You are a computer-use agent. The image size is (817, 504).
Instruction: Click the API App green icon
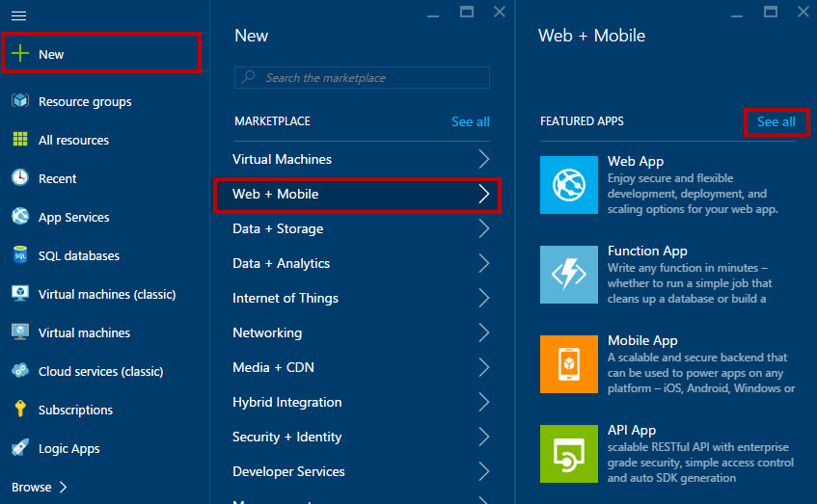569,454
